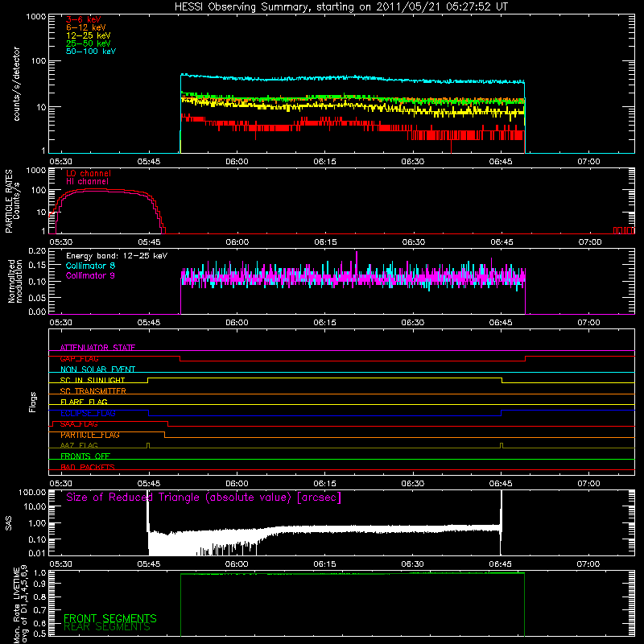Select the GAP_FLAG label
This screenshot has height=644, width=644.
pos(79,358)
